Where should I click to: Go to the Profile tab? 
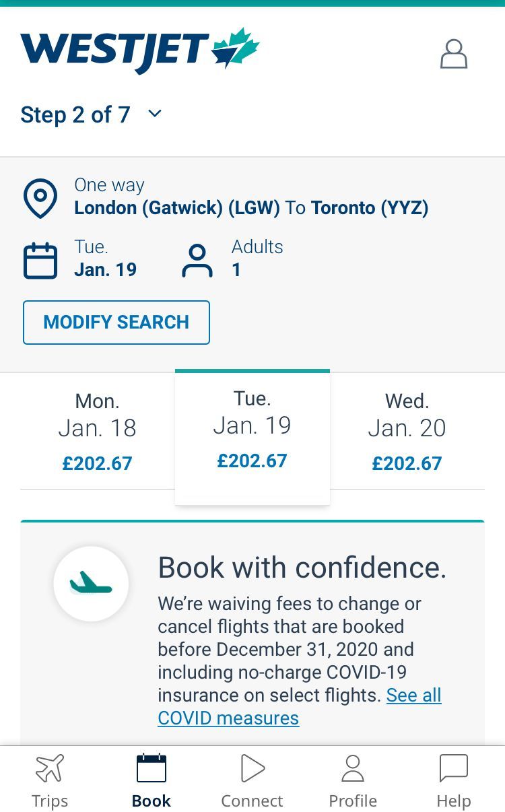(352, 781)
